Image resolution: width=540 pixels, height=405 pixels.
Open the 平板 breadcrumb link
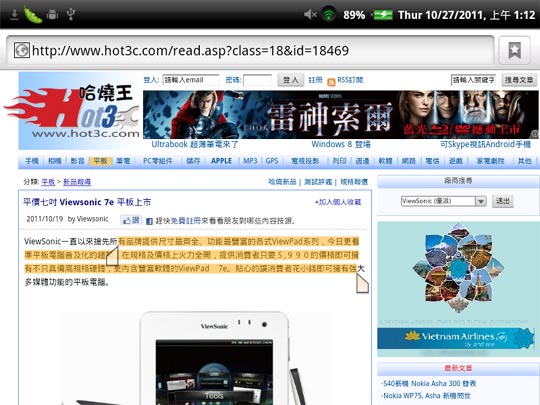[48, 182]
